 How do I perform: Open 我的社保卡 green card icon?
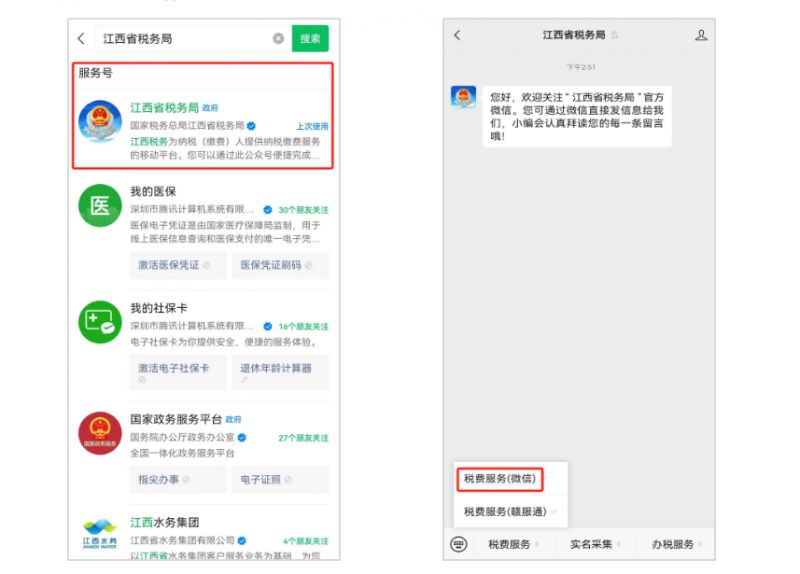[x=100, y=322]
